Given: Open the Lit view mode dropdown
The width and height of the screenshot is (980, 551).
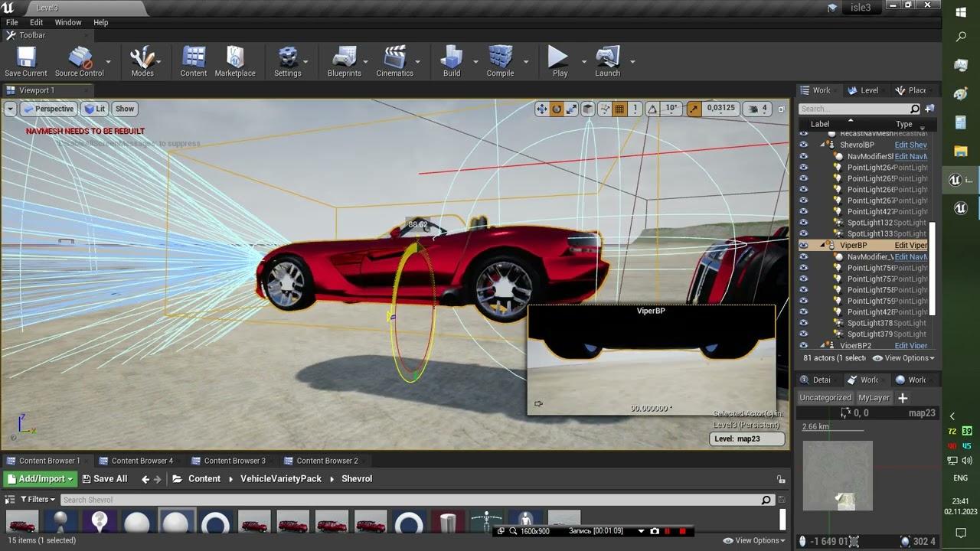Looking at the screenshot, I should click(95, 109).
